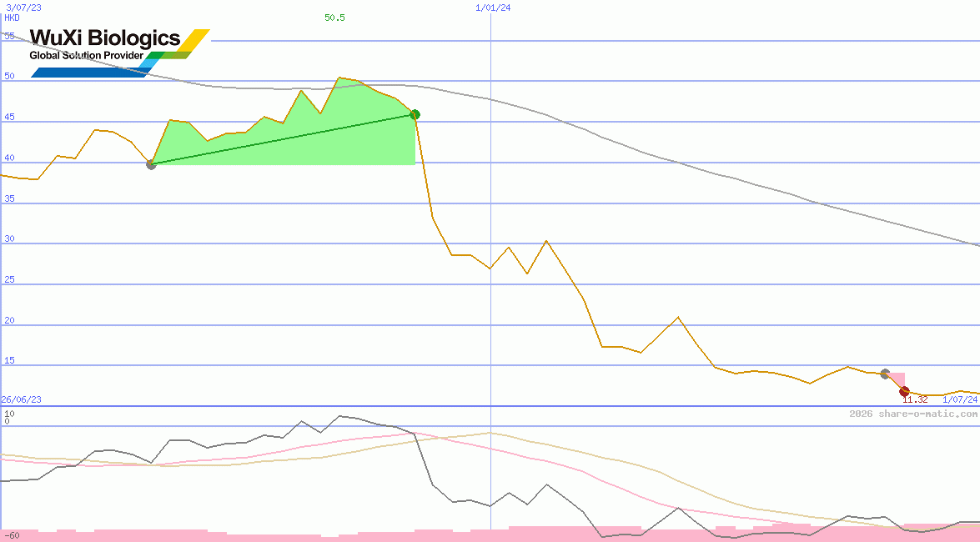Click the 1/01/24 date label
980x542 pixels.
tap(493, 8)
